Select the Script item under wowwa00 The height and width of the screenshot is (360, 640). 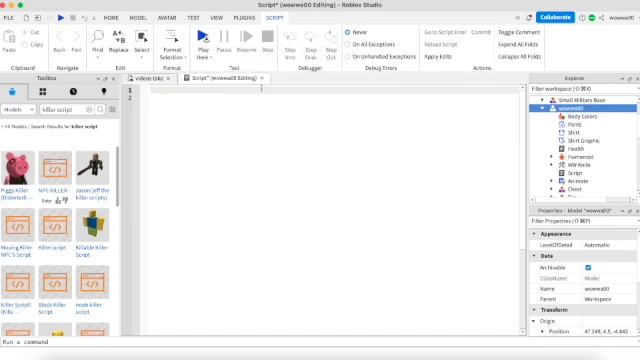(x=575, y=173)
